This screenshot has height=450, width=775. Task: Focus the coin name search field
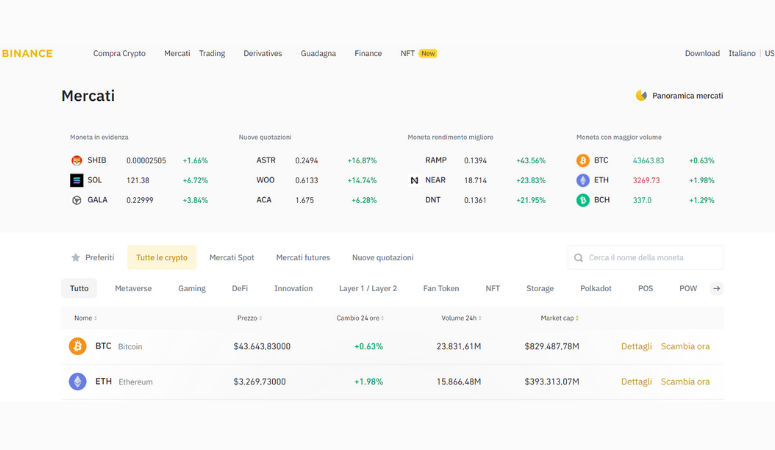point(646,258)
